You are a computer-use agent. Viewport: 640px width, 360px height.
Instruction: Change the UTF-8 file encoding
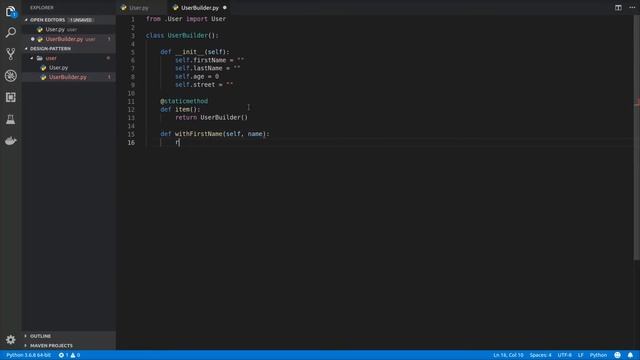[564, 355]
